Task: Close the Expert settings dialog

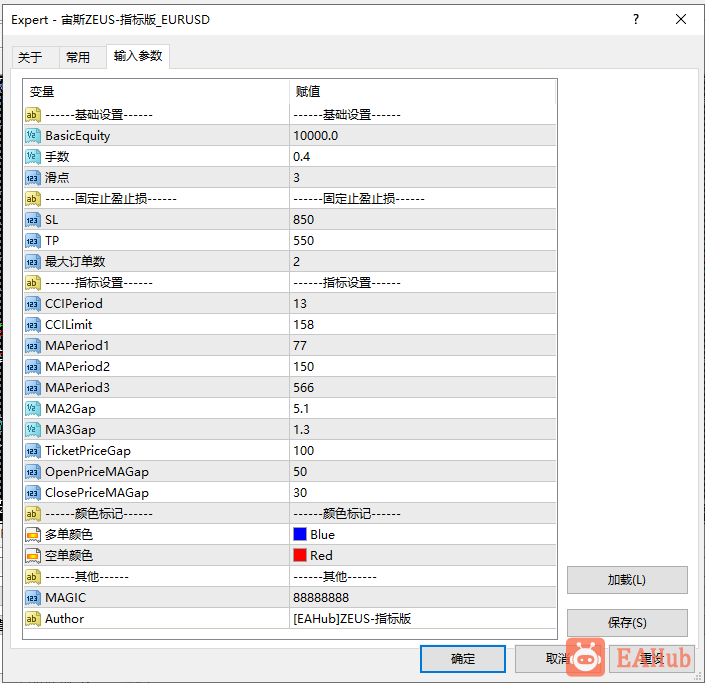Action: [681, 19]
